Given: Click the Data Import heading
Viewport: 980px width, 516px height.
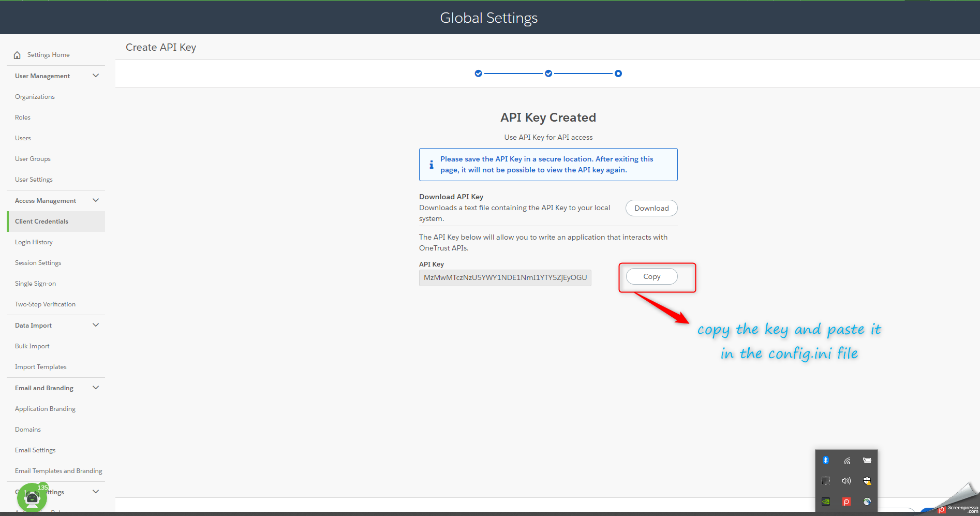Looking at the screenshot, I should pyautogui.click(x=33, y=326).
